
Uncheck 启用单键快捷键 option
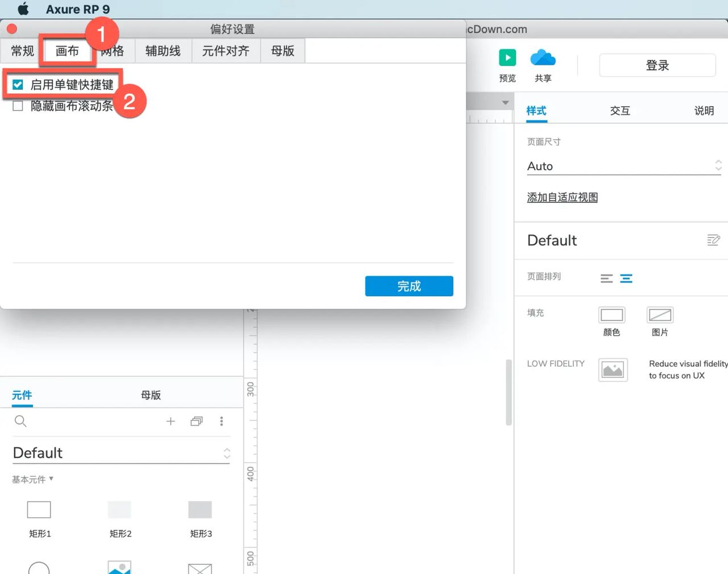(x=18, y=84)
